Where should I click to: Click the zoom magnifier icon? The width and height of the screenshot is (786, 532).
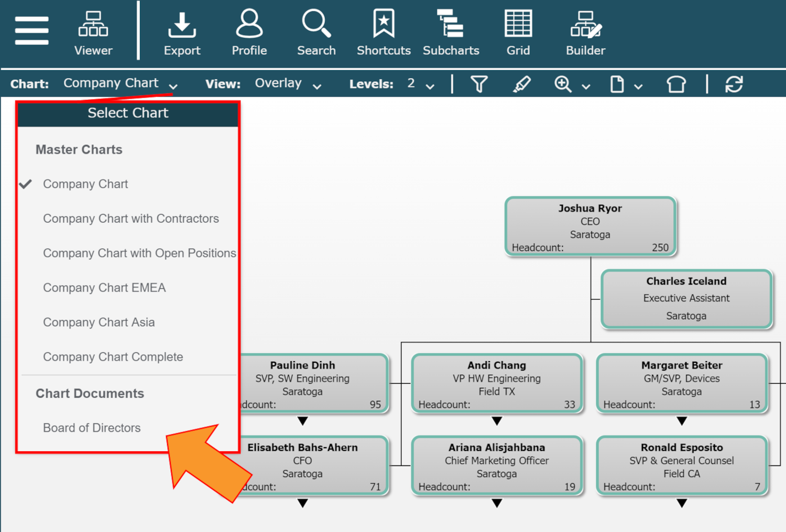[563, 84]
